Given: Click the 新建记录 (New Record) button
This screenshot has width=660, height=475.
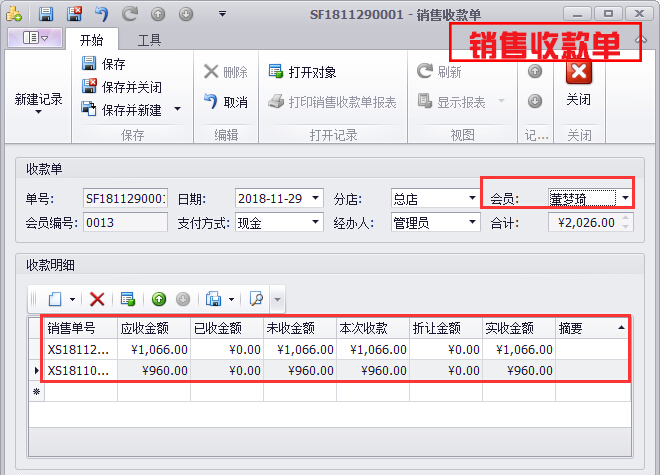Looking at the screenshot, I should click(38, 100).
